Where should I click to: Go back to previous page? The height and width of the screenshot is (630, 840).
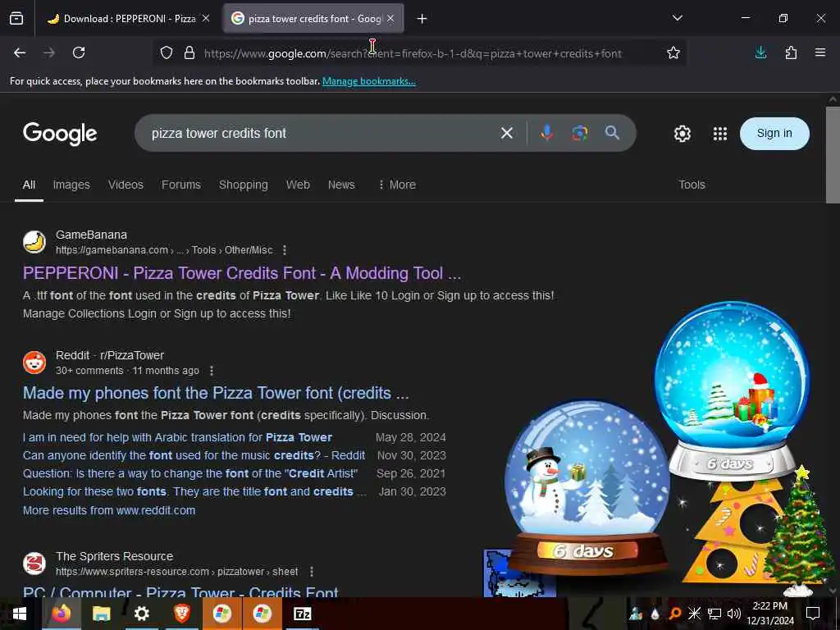point(20,52)
